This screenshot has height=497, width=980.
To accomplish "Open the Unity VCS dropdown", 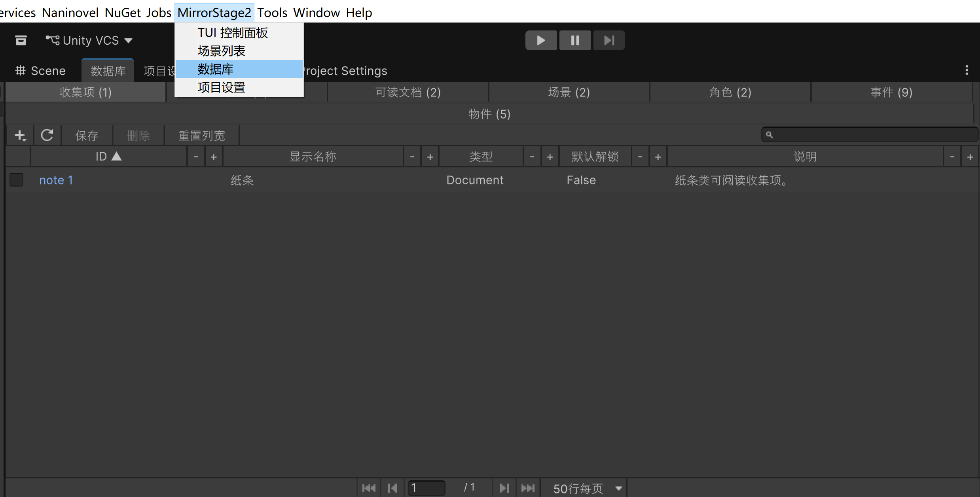I will 89,40.
